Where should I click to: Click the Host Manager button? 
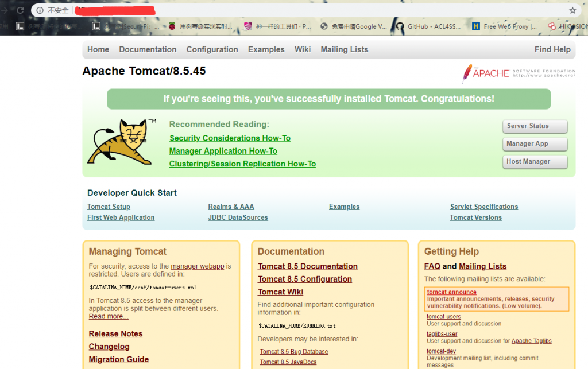(x=535, y=162)
